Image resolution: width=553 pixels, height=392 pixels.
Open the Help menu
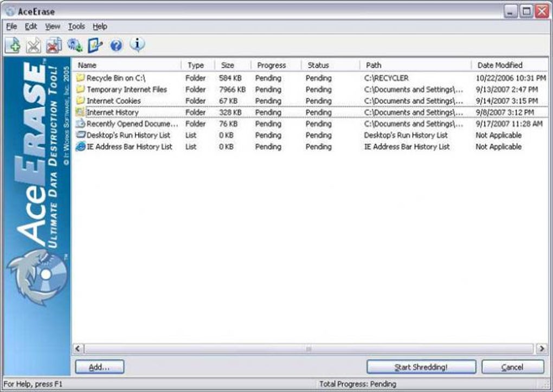[100, 27]
